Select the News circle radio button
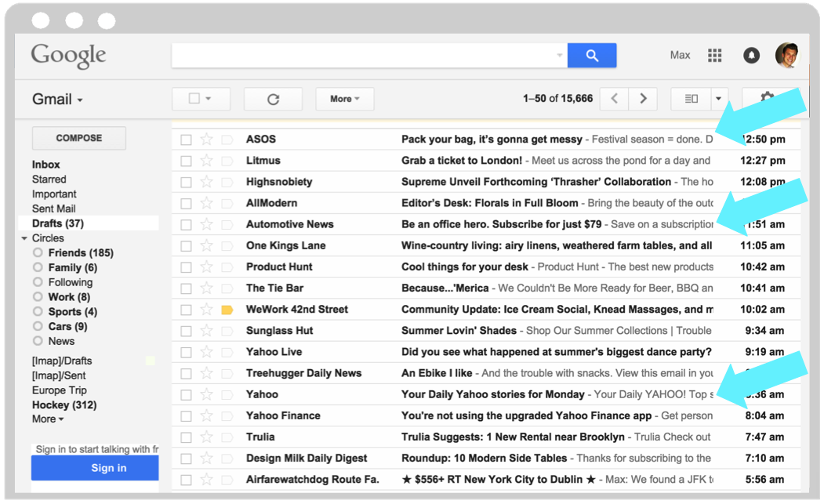The height and width of the screenshot is (504, 824). [x=38, y=341]
